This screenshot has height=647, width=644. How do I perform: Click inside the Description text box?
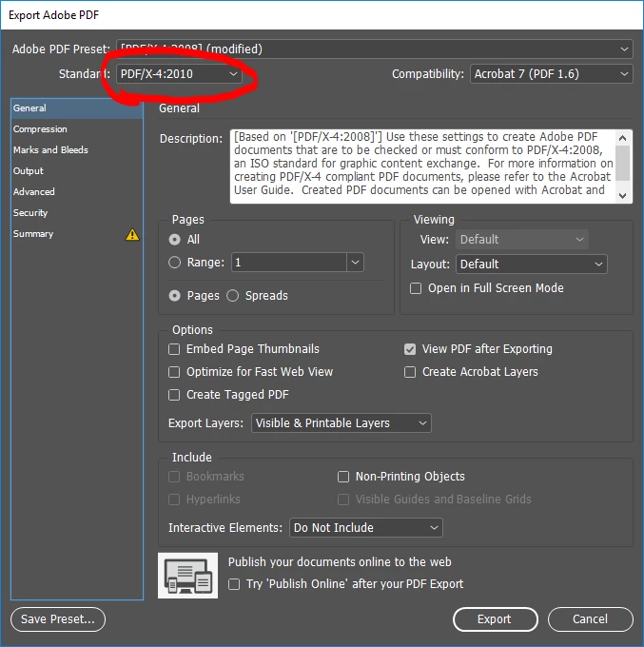423,167
